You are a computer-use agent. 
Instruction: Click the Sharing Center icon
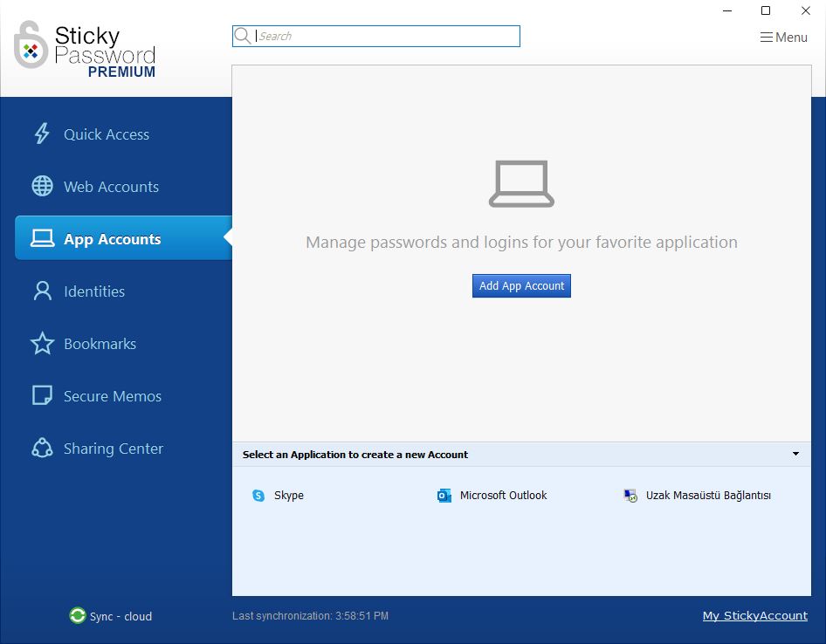tap(42, 449)
